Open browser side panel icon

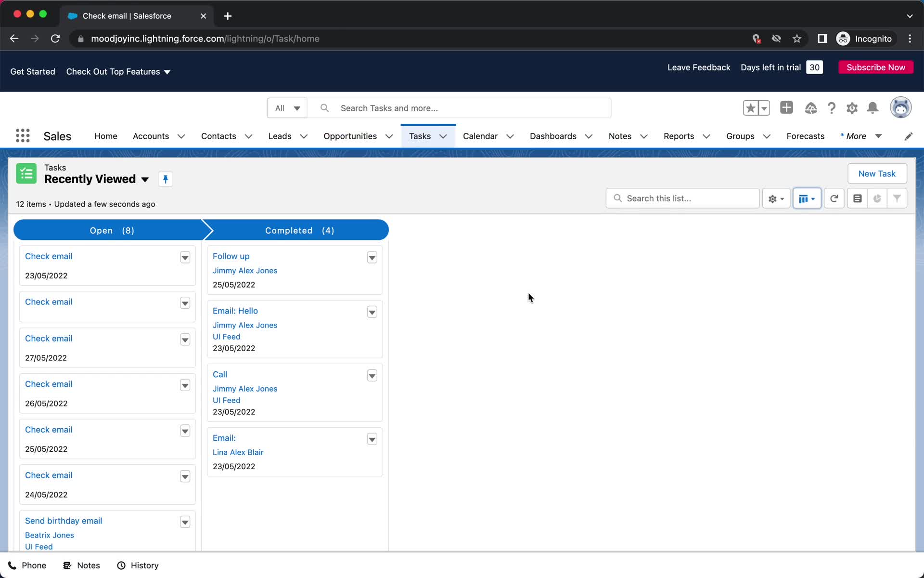[x=822, y=39]
